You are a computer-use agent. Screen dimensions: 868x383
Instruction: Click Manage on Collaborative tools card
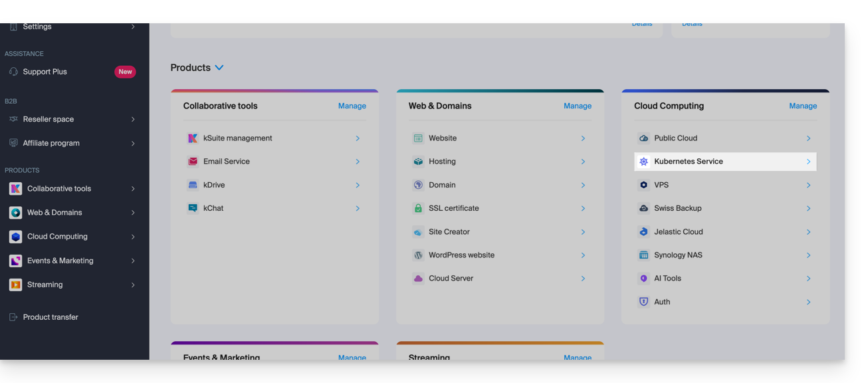[x=352, y=106]
